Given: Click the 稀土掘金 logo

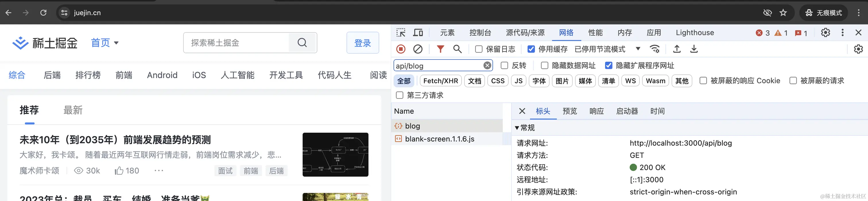Looking at the screenshot, I should pyautogui.click(x=45, y=43).
